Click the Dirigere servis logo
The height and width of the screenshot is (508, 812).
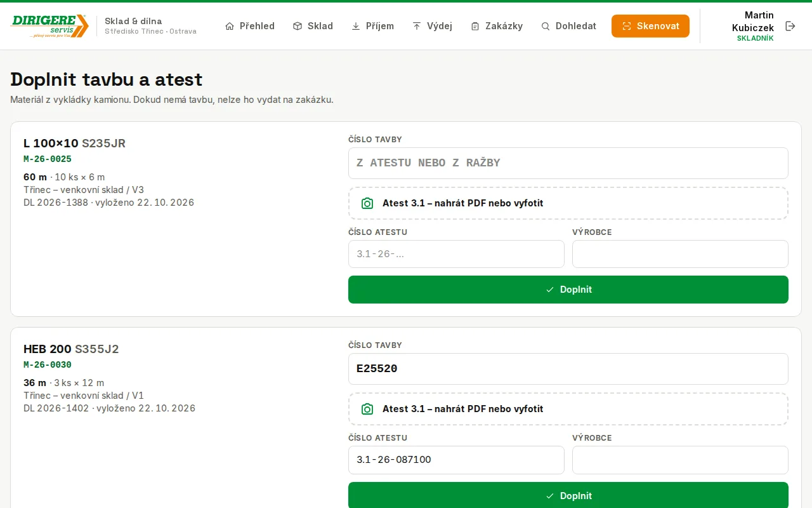point(49,26)
